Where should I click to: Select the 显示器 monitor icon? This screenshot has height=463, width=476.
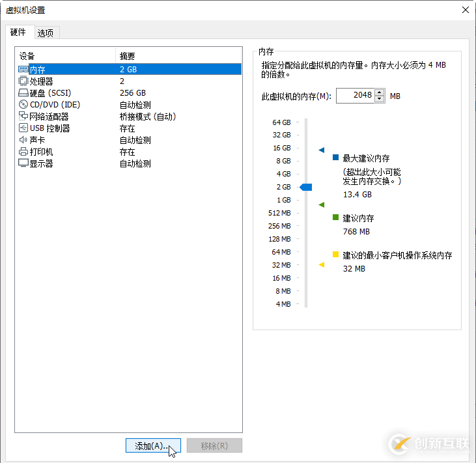(x=23, y=163)
